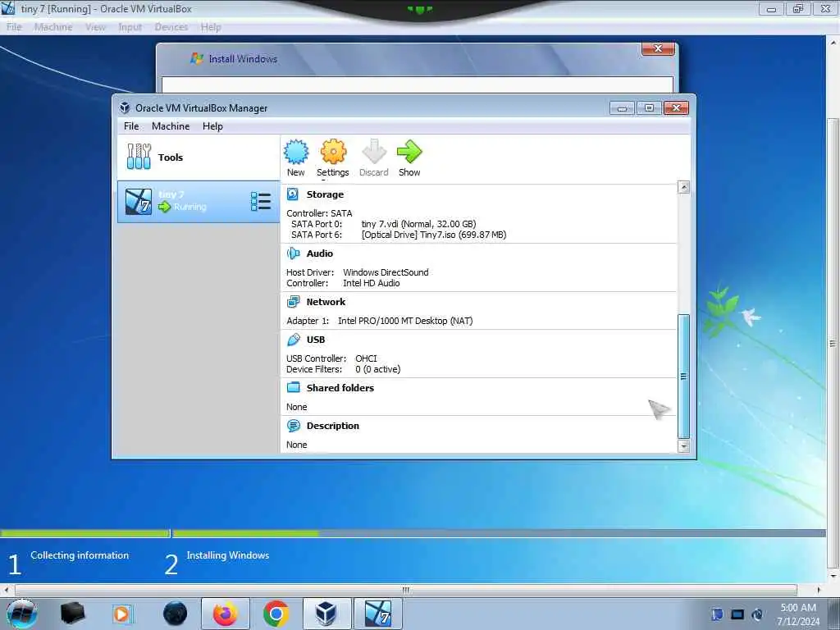This screenshot has width=840, height=630.
Task: Open the Audio section heading
Action: (x=320, y=253)
